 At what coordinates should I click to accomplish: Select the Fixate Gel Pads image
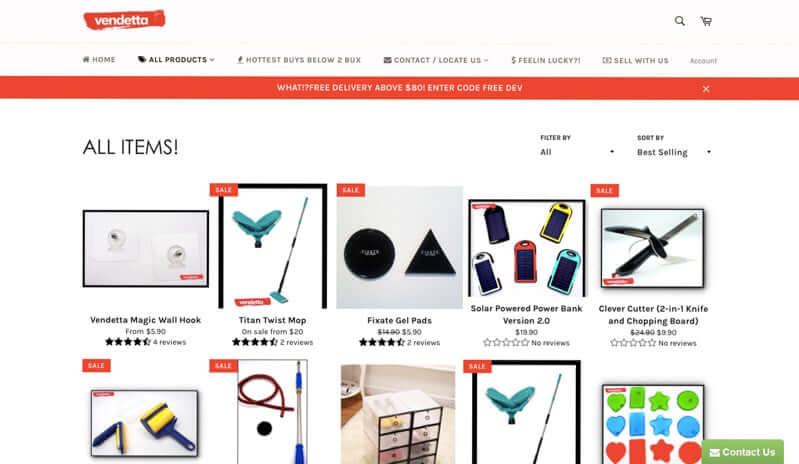pyautogui.click(x=400, y=247)
